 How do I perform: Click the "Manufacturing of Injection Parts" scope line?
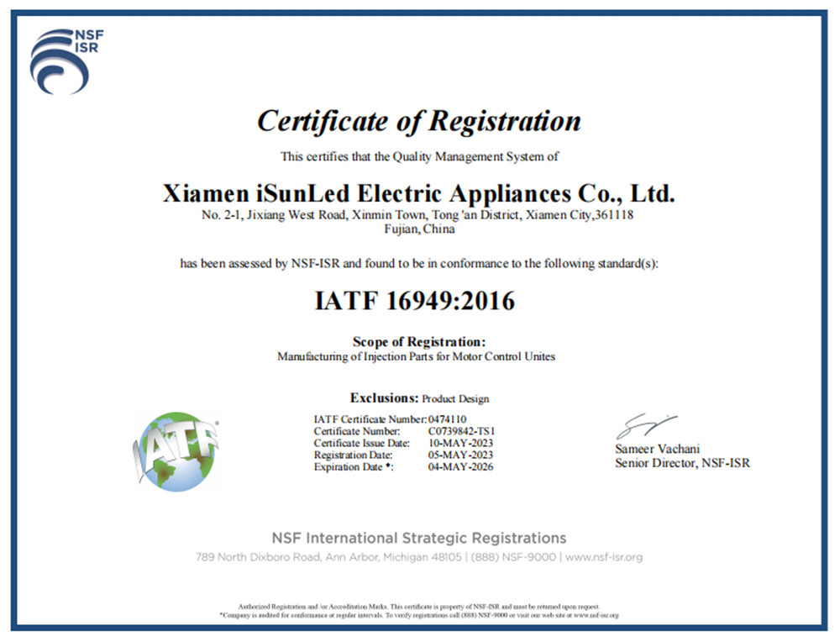[417, 356]
